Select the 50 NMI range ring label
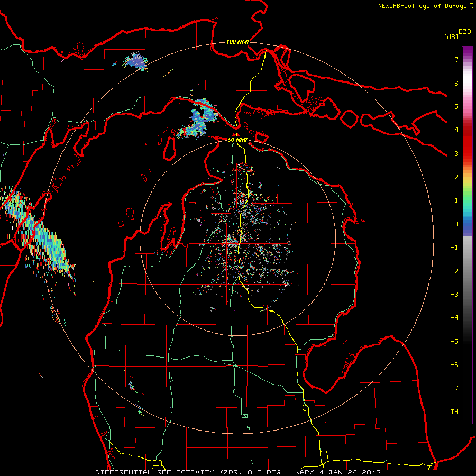Image resolution: width=476 pixels, height=476 pixels. (x=237, y=140)
